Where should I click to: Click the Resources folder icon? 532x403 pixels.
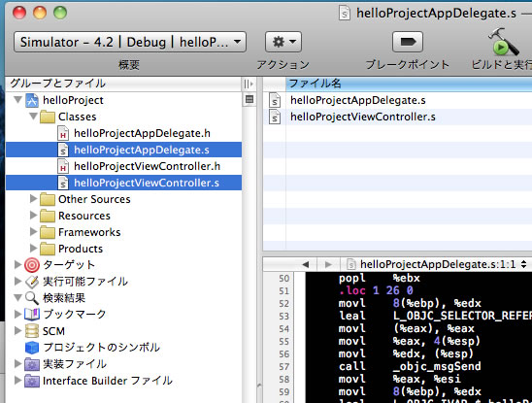point(48,216)
